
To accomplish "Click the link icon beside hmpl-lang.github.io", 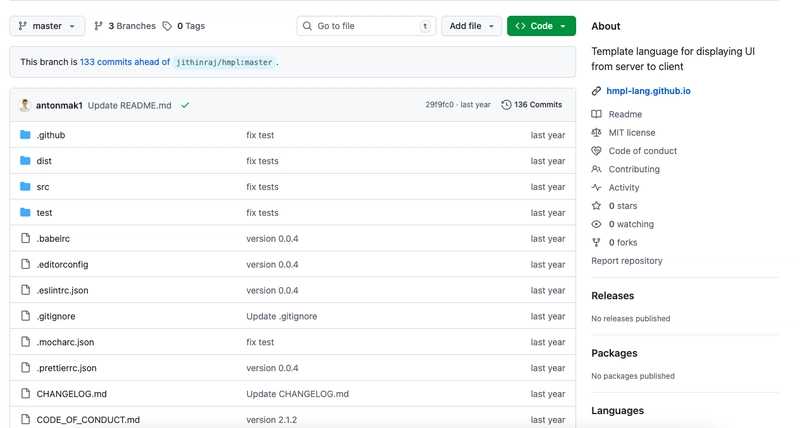I will (597, 91).
